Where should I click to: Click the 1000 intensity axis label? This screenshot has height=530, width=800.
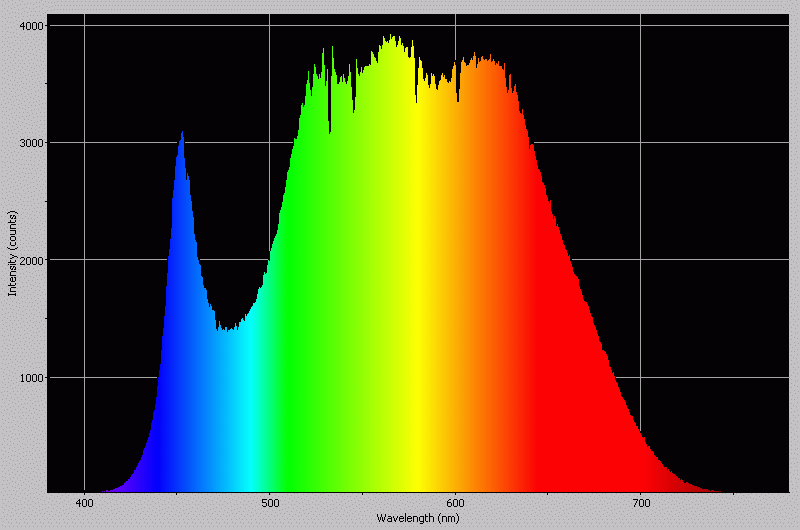tap(32, 378)
